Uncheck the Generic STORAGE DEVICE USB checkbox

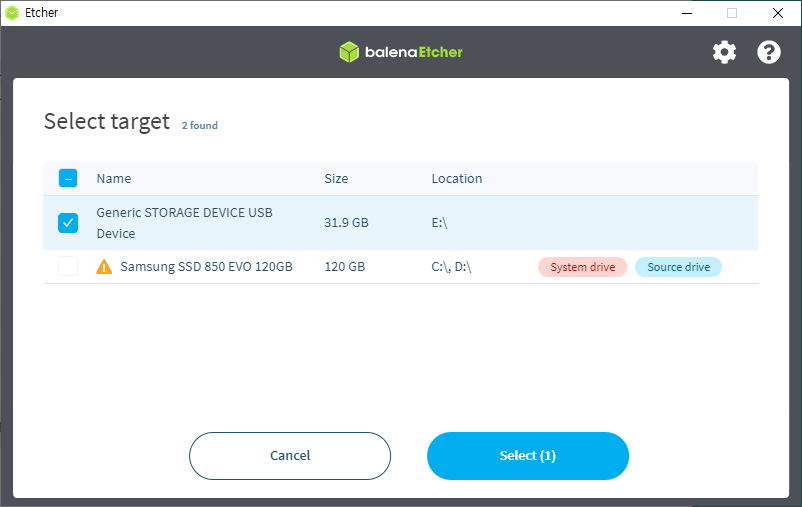pos(68,223)
